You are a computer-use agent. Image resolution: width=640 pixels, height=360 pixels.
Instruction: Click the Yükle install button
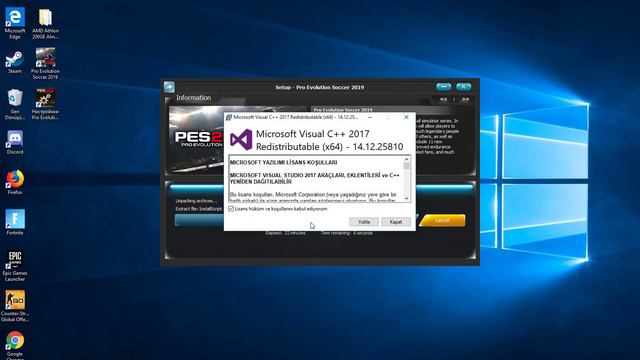(364, 222)
